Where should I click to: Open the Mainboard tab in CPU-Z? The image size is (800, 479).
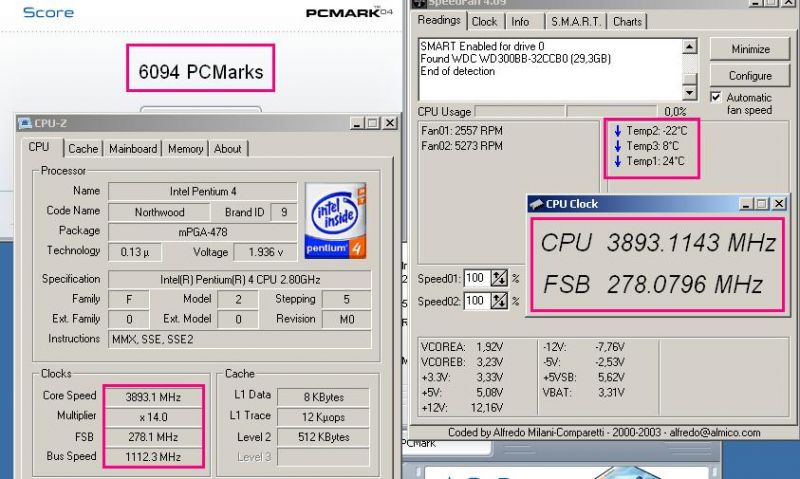coord(133,149)
